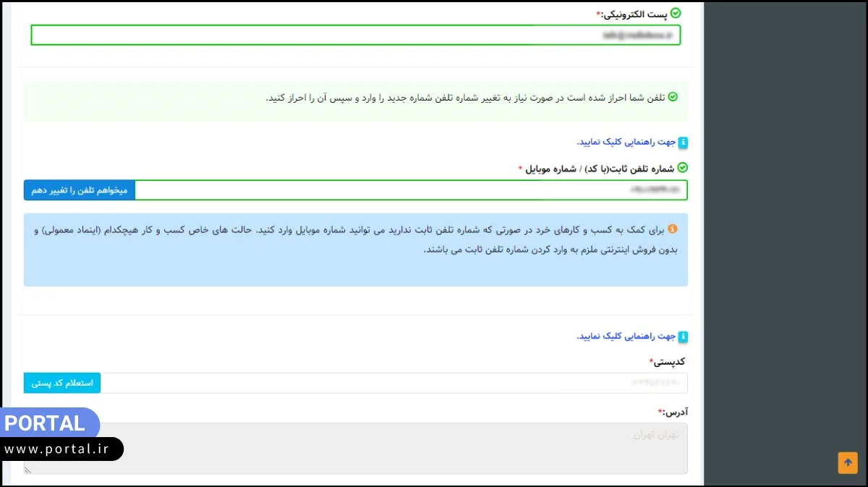
Task: Click the green phone verification notice banner
Action: [x=355, y=101]
